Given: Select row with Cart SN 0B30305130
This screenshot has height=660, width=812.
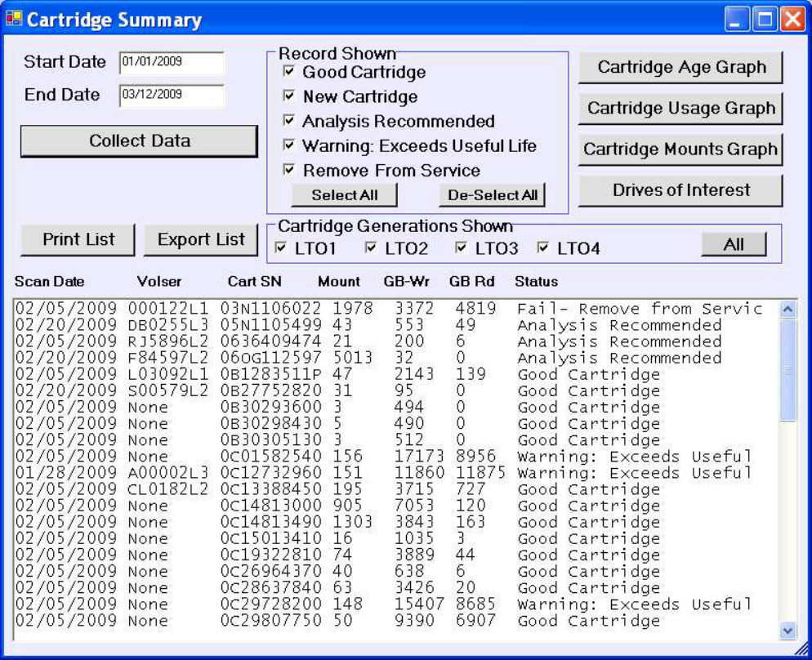Looking at the screenshot, I should point(395,440).
